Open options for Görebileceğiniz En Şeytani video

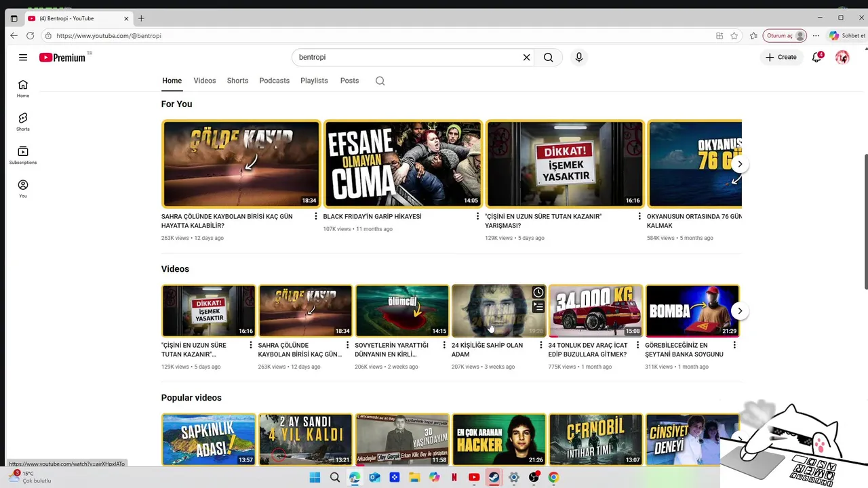pos(734,345)
